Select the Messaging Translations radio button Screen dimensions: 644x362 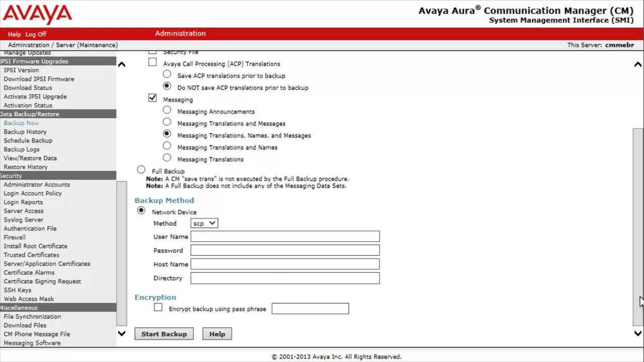click(167, 158)
